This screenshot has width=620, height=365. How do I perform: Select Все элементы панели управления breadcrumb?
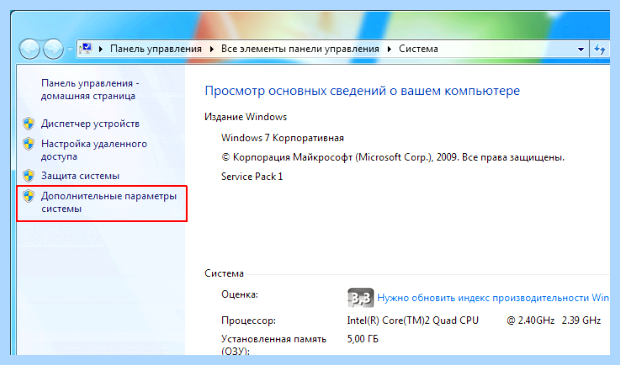point(300,49)
